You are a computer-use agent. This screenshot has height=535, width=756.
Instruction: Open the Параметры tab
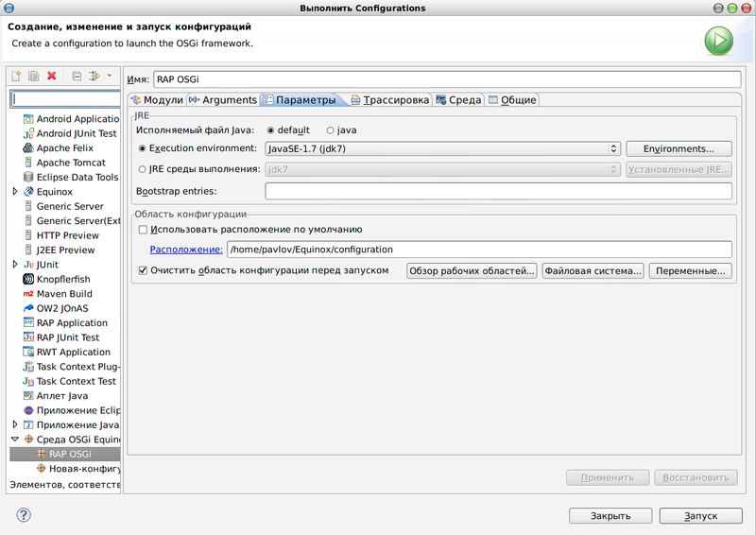[301, 100]
